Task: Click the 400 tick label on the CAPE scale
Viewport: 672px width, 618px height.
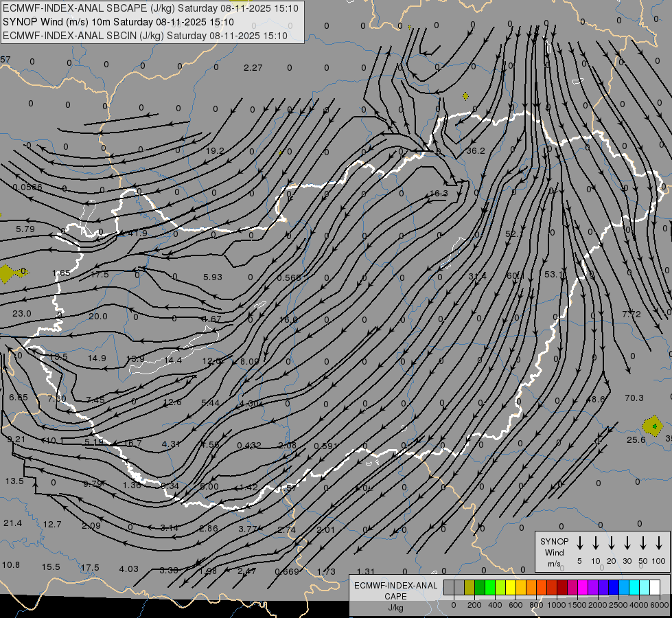Action: click(x=495, y=605)
